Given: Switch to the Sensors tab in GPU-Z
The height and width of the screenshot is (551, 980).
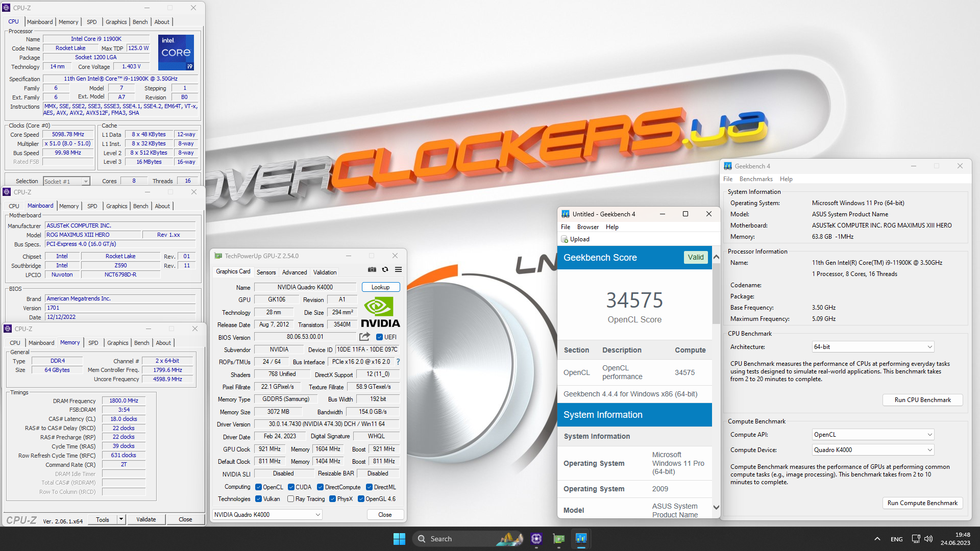Looking at the screenshot, I should point(266,272).
